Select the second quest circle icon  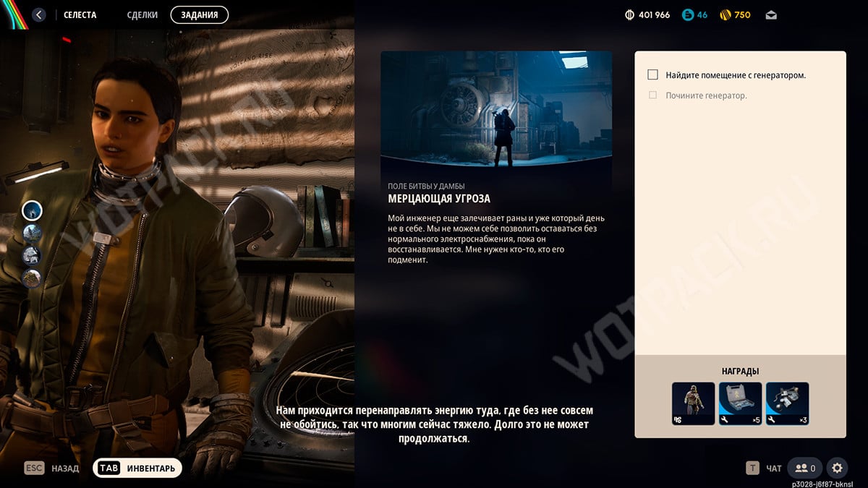[x=32, y=233]
